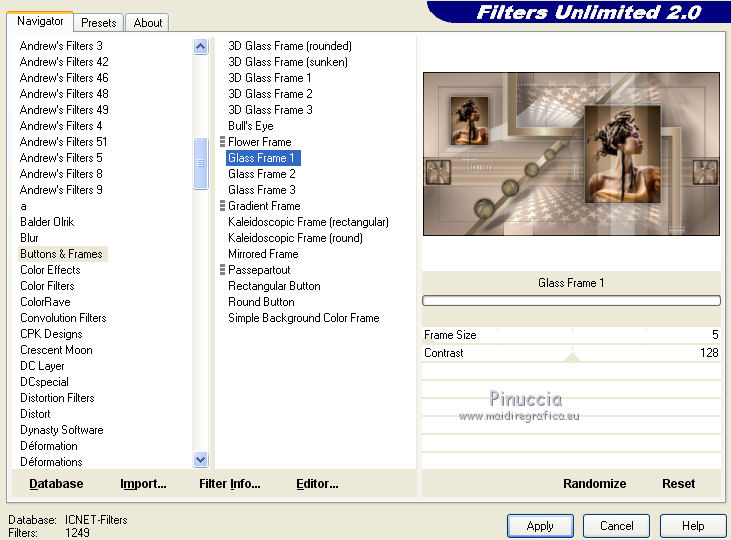Viewport: 731px width, 540px height.
Task: Select Andrew's Filters 8 category
Action: coord(61,173)
